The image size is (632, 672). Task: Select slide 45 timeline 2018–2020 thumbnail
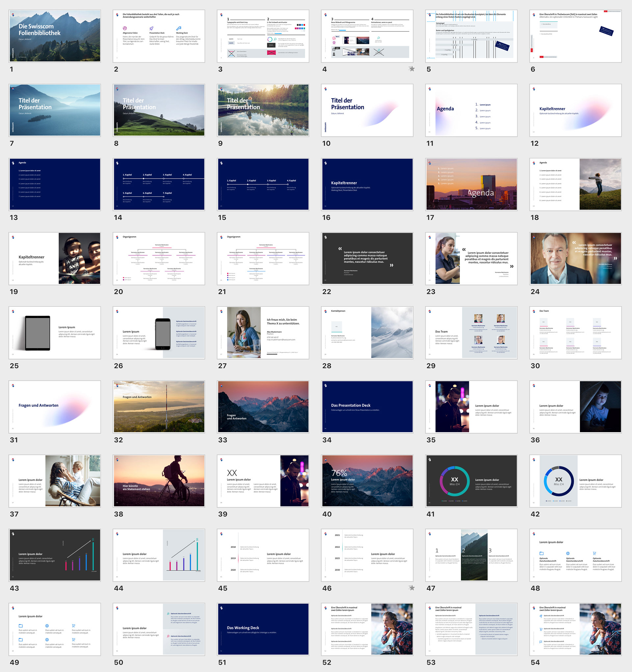[263, 555]
